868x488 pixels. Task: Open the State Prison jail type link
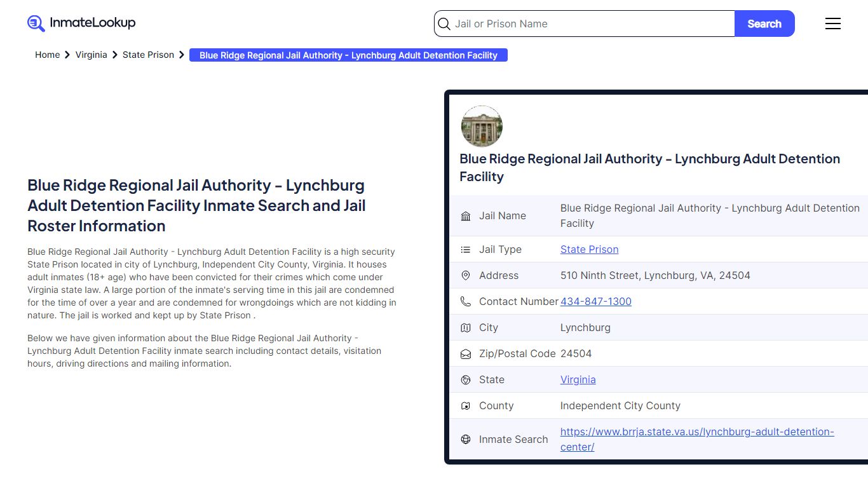click(589, 250)
